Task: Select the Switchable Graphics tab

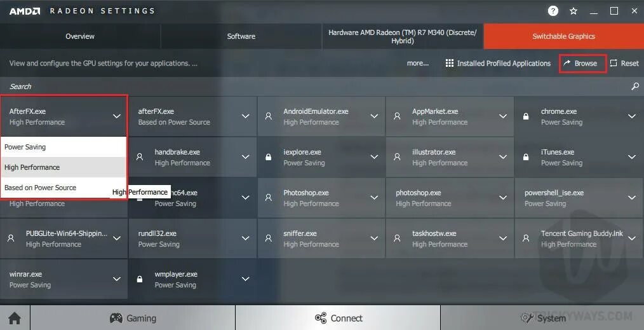Action: click(x=563, y=36)
